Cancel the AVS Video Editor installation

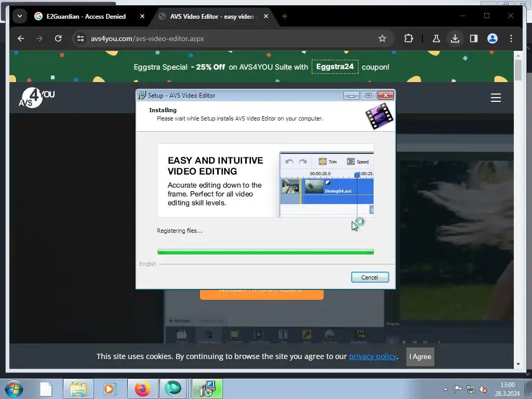370,277
